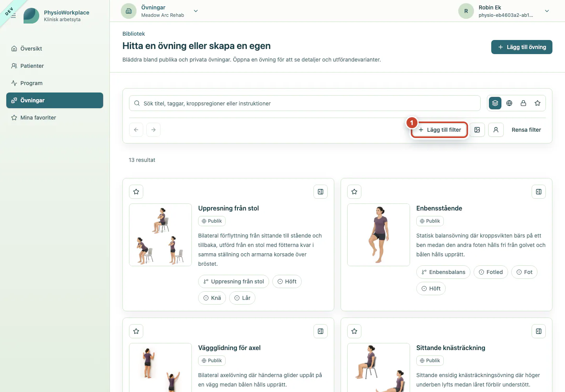The image size is (565, 392).
Task: Open Översikt in the sidebar
Action: (x=55, y=49)
